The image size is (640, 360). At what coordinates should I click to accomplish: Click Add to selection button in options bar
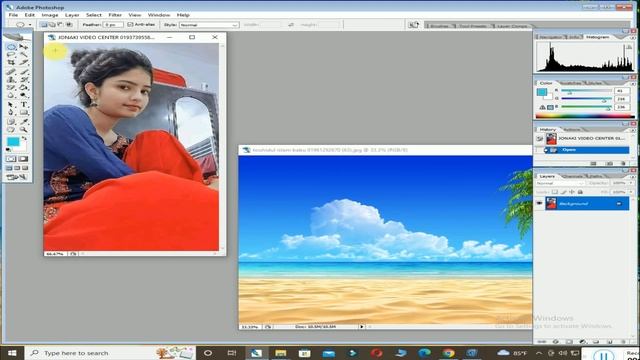tap(52, 25)
